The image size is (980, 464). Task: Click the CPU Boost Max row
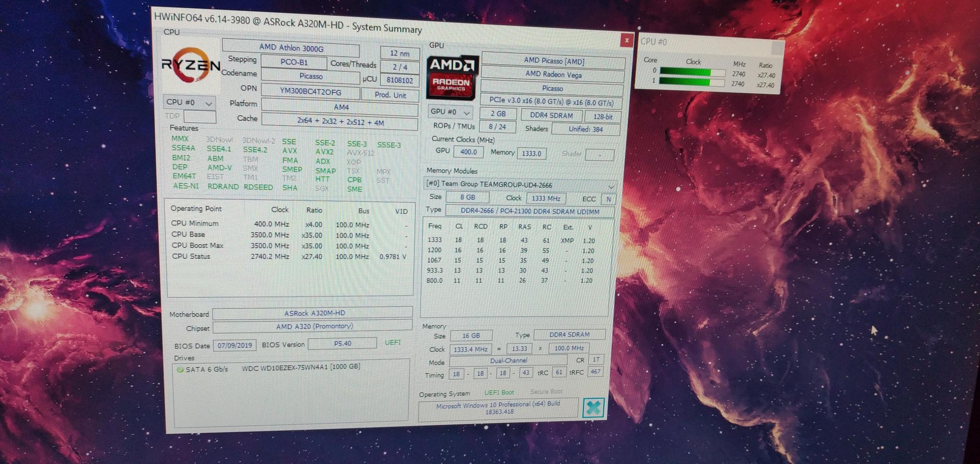coord(289,246)
